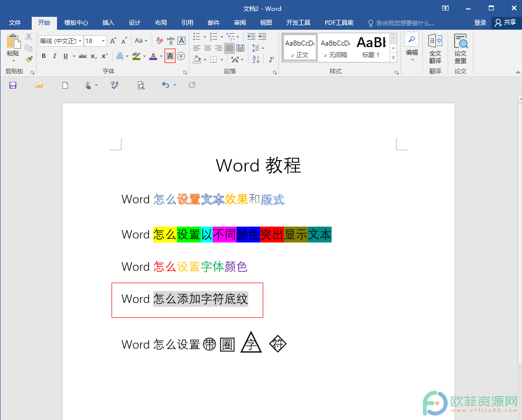The height and width of the screenshot is (420, 522).
Task: Toggle bold formatting
Action: [x=44, y=56]
